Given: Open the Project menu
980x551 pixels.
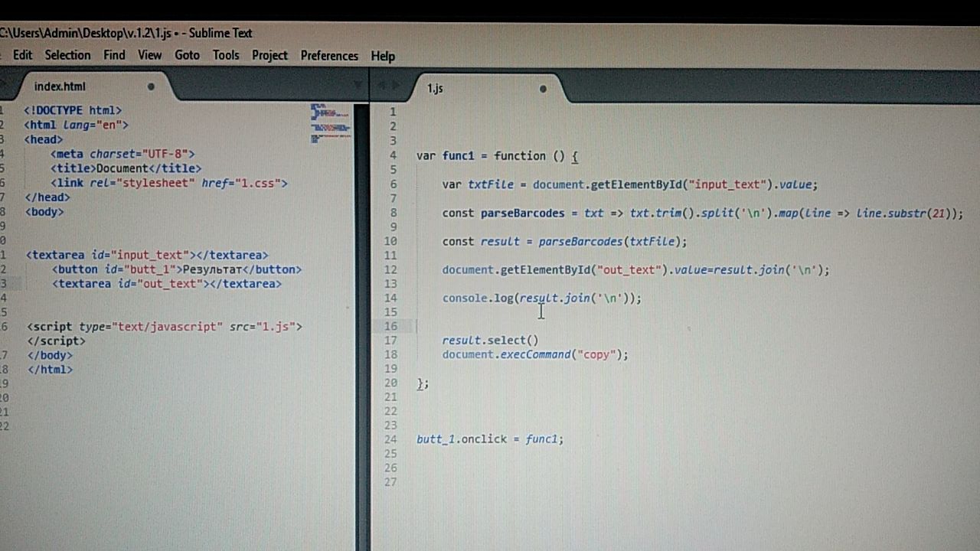Looking at the screenshot, I should click(x=269, y=55).
